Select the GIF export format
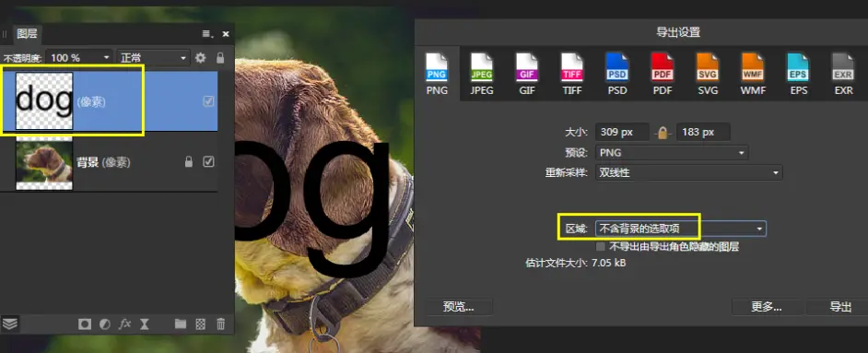The image size is (868, 353). (x=527, y=74)
